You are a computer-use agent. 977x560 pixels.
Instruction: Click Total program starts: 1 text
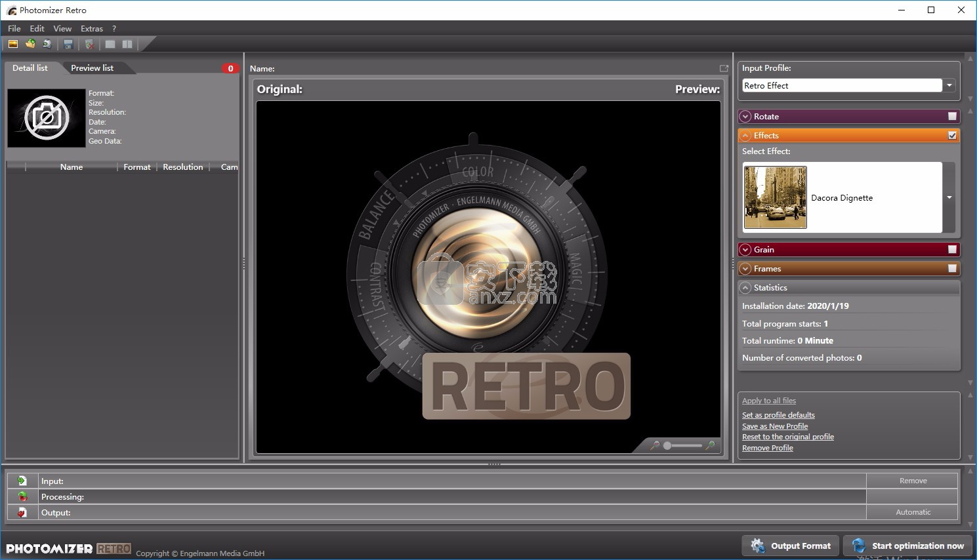(785, 323)
